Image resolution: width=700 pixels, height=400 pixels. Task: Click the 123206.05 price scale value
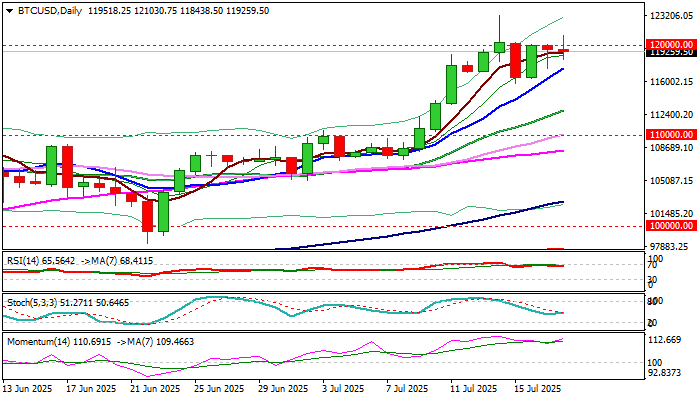click(671, 16)
